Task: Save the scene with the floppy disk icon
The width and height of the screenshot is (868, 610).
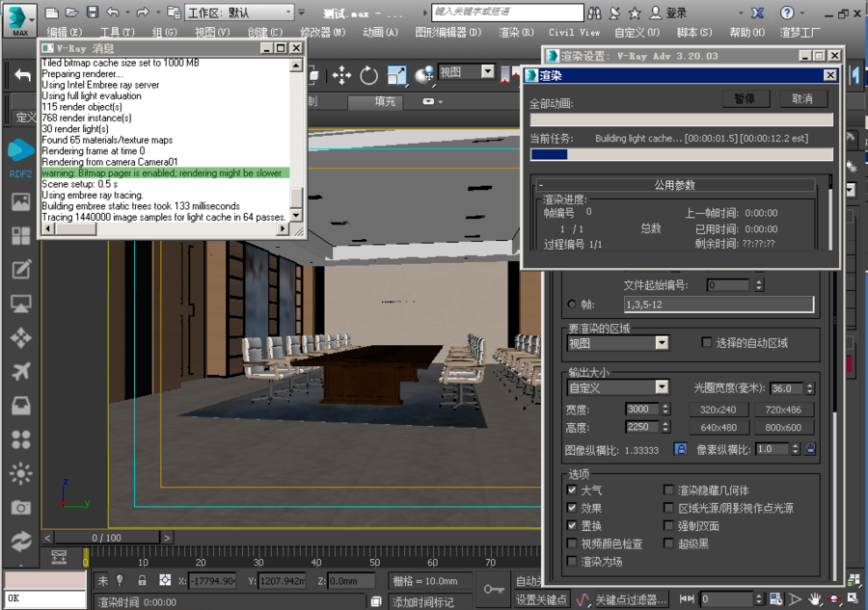Action: (93, 13)
